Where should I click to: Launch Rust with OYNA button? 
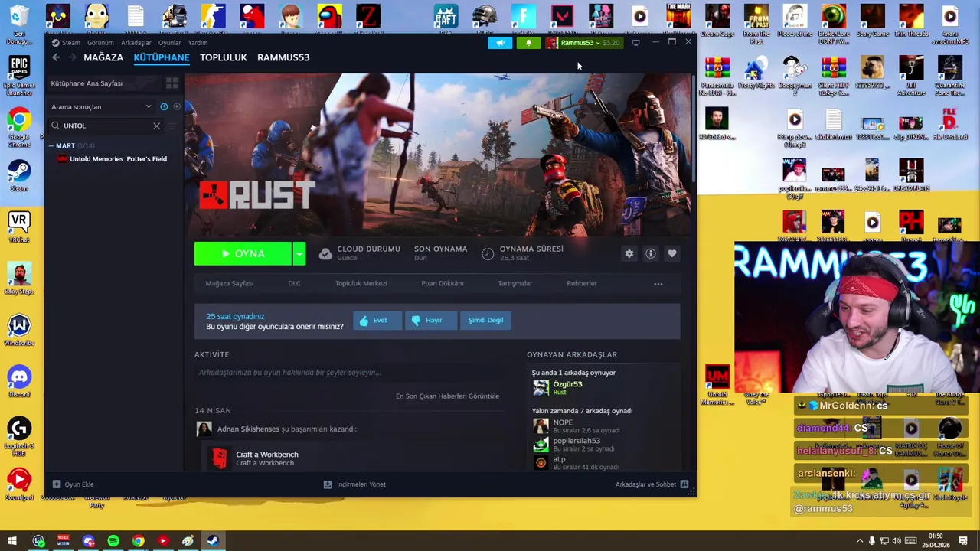pos(243,253)
